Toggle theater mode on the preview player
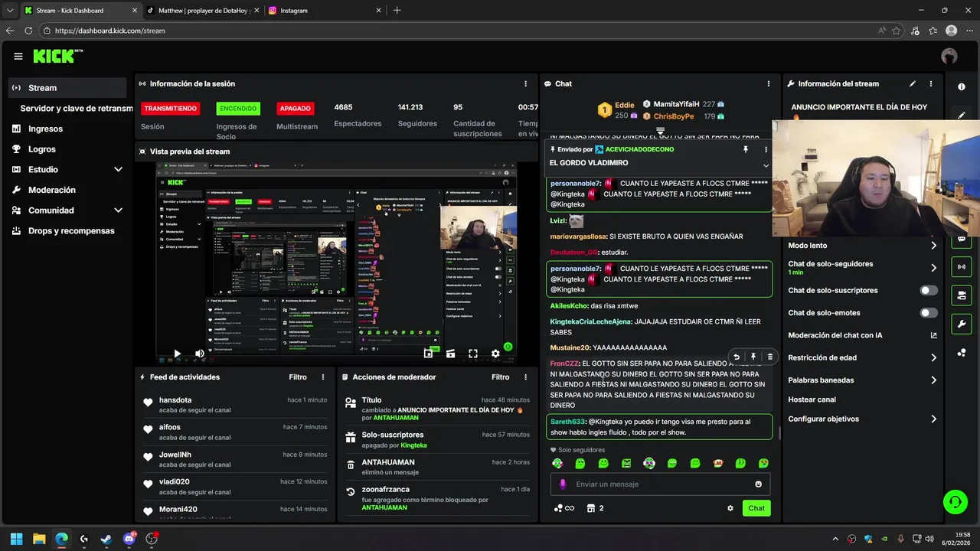 click(450, 354)
